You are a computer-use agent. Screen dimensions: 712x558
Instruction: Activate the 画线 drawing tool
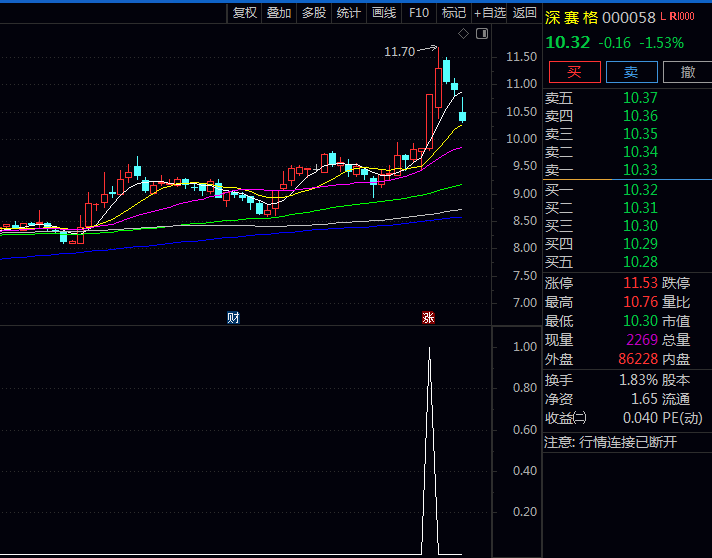384,12
